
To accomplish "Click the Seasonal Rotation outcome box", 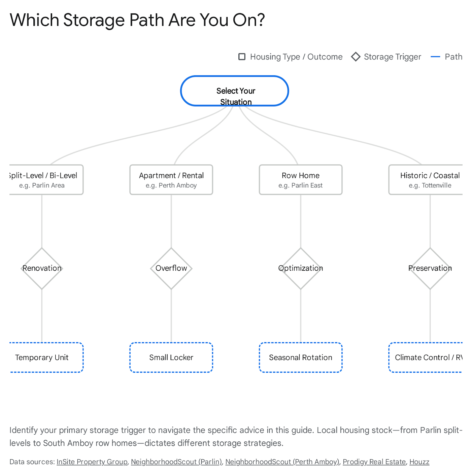I will coord(301,357).
